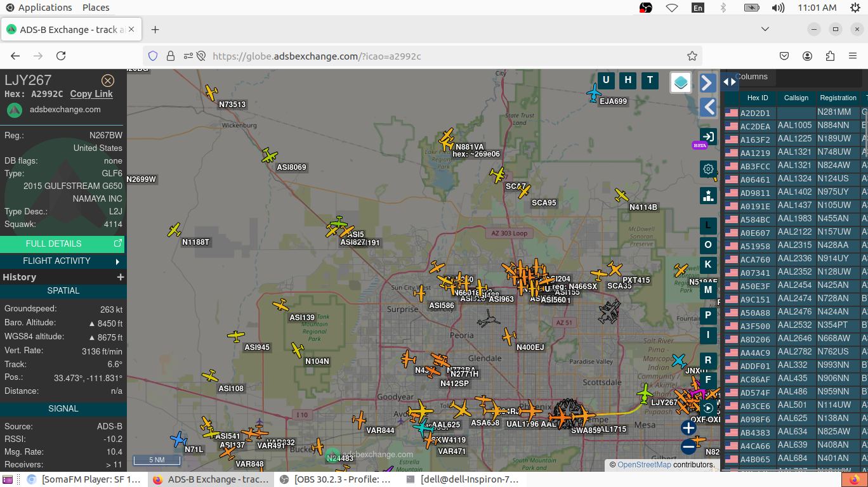
Task: Toggle the I map option button
Action: (708, 335)
